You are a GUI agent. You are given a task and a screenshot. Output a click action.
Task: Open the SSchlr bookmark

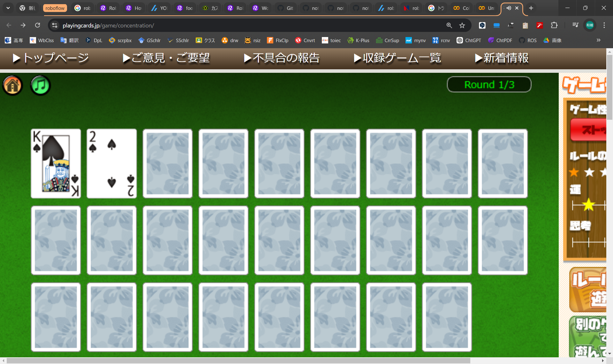[178, 40]
